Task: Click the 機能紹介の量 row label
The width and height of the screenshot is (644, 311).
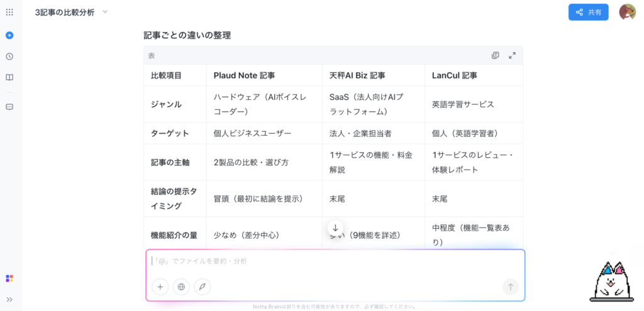Action: click(174, 235)
